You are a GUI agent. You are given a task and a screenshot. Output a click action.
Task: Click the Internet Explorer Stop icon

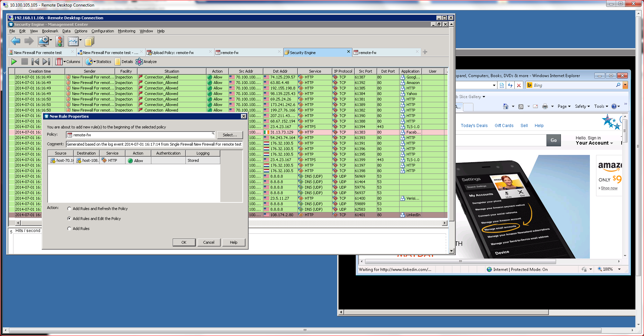519,85
